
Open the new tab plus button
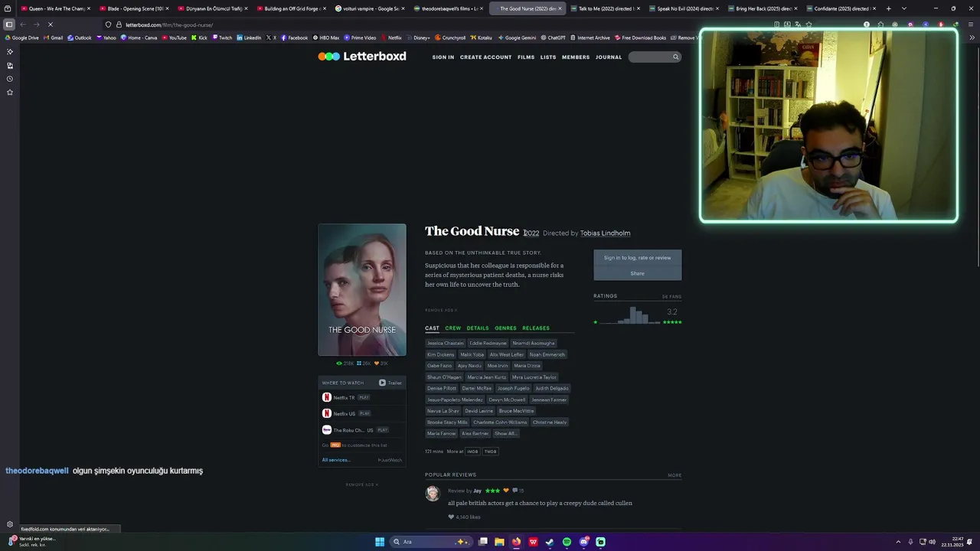[x=888, y=8]
